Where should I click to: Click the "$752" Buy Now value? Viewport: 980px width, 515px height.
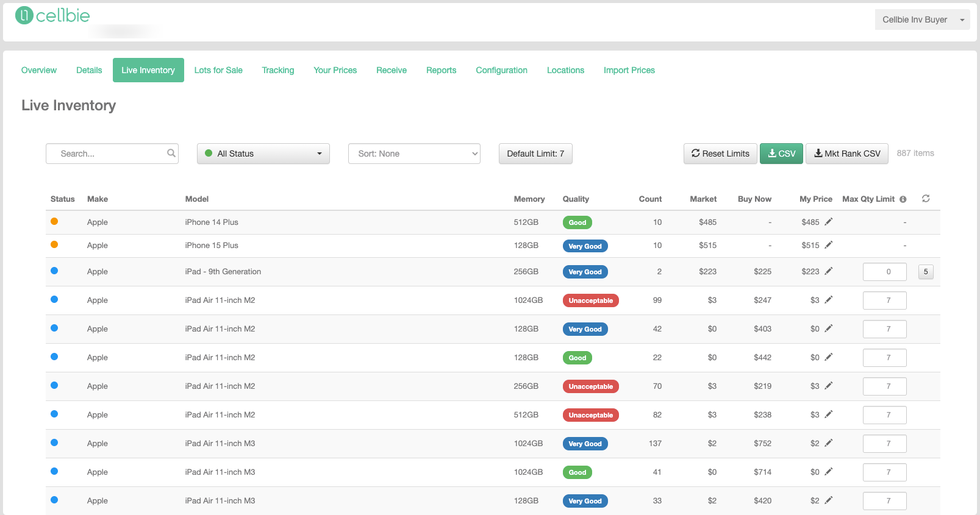click(x=762, y=444)
